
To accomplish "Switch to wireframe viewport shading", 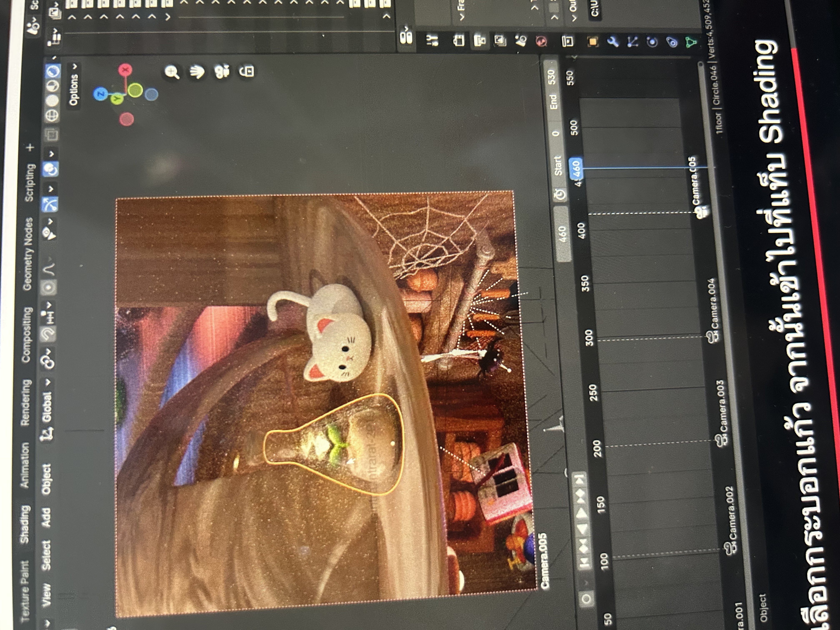I will pos(52,115).
